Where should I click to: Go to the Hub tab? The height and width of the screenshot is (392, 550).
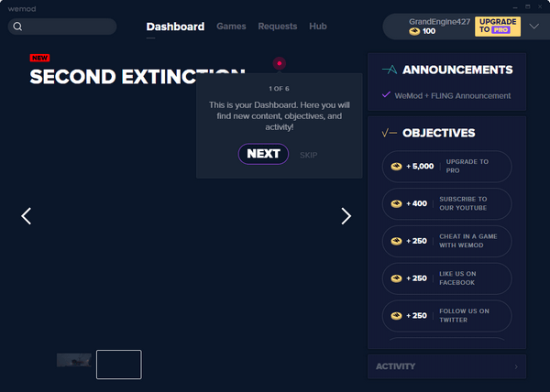[x=318, y=27]
